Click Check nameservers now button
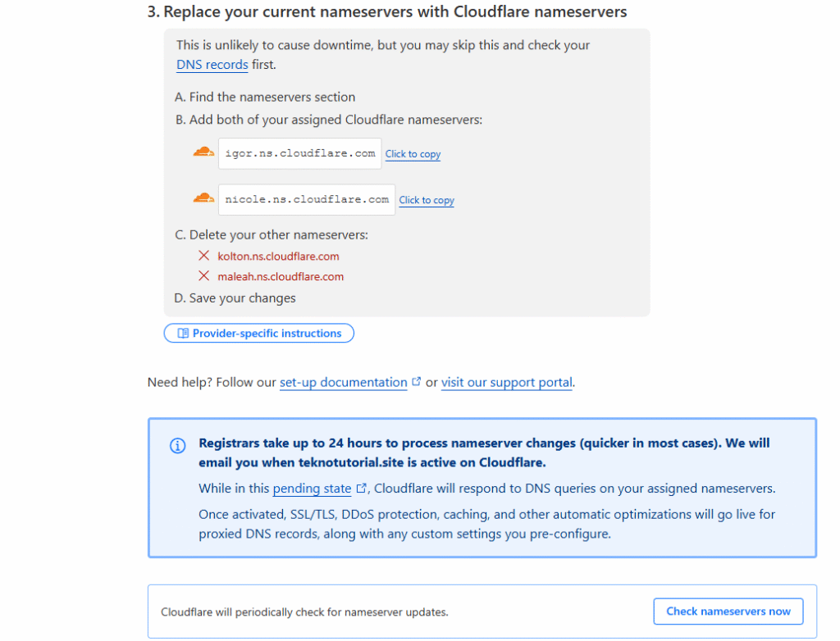840x641 pixels. point(728,611)
